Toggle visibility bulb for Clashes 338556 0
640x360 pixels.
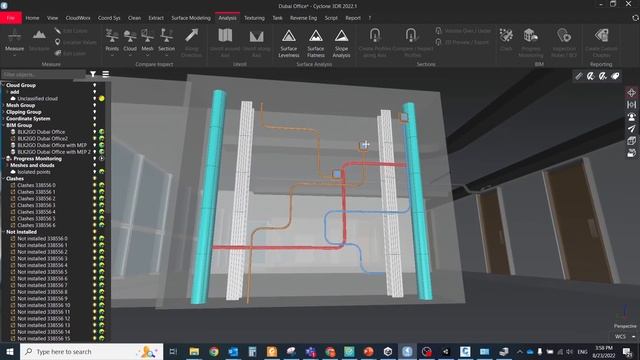tap(95, 185)
